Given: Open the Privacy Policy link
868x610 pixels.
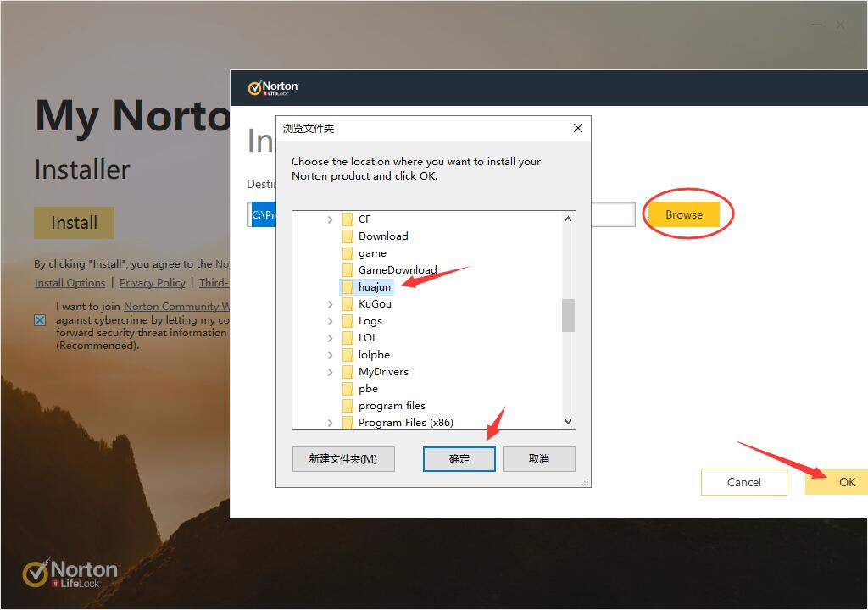Looking at the screenshot, I should pos(153,282).
